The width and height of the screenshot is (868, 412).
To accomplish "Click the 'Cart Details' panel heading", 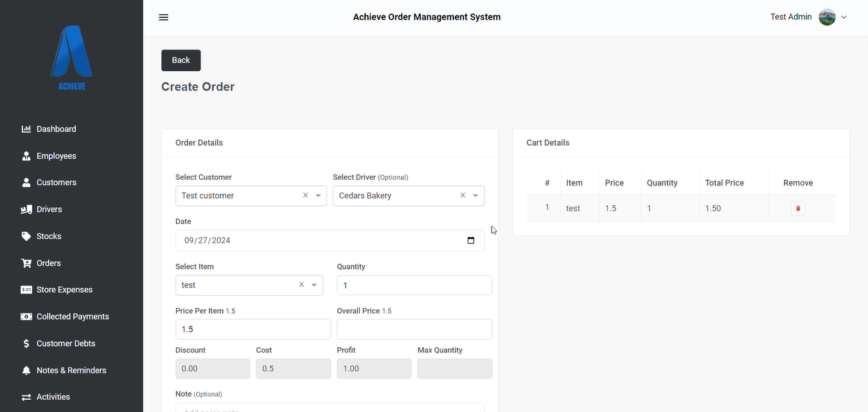I will [548, 143].
